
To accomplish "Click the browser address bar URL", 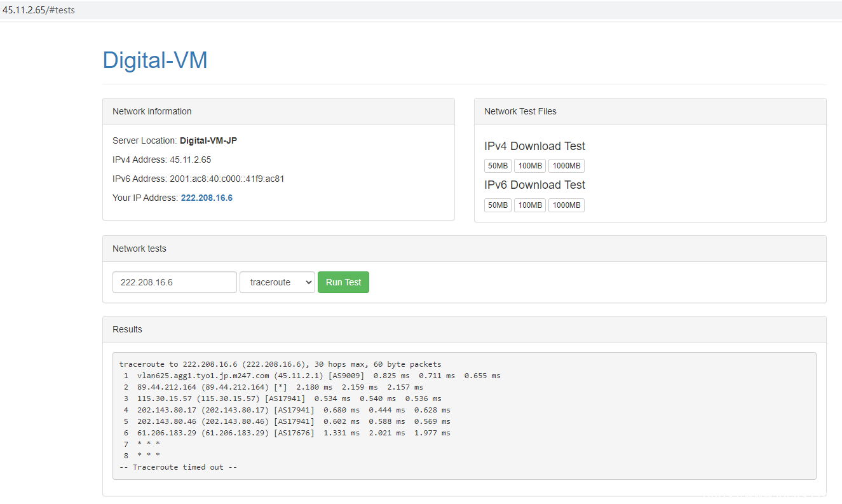I will tap(39, 10).
